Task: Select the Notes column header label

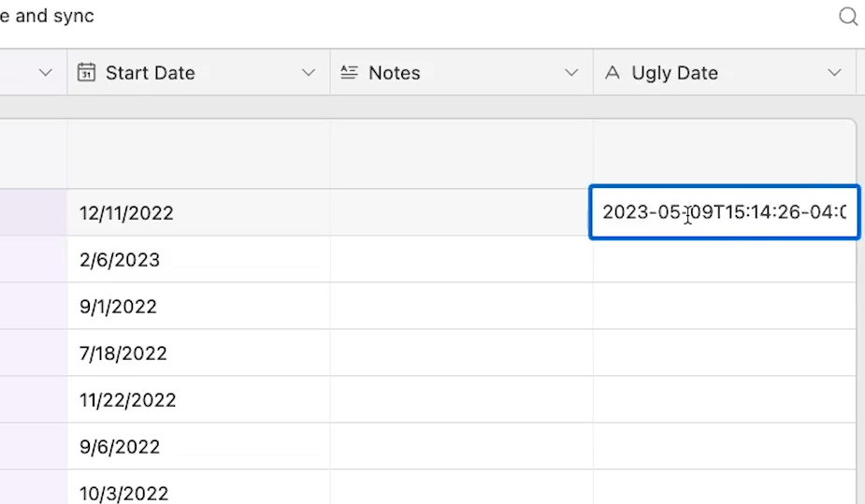Action: (x=395, y=73)
